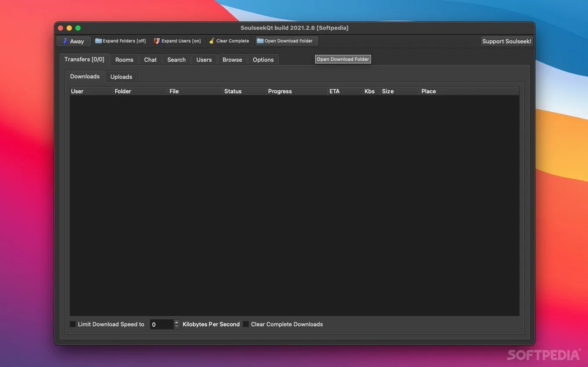
Task: Toggle the Away status button
Action: click(x=74, y=41)
